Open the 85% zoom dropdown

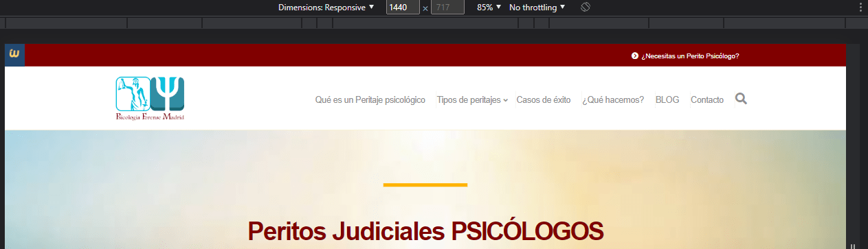pos(489,8)
